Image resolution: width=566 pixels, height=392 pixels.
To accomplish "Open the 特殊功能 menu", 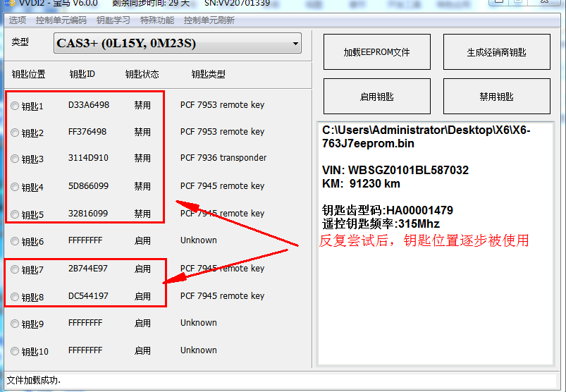I will [x=156, y=20].
